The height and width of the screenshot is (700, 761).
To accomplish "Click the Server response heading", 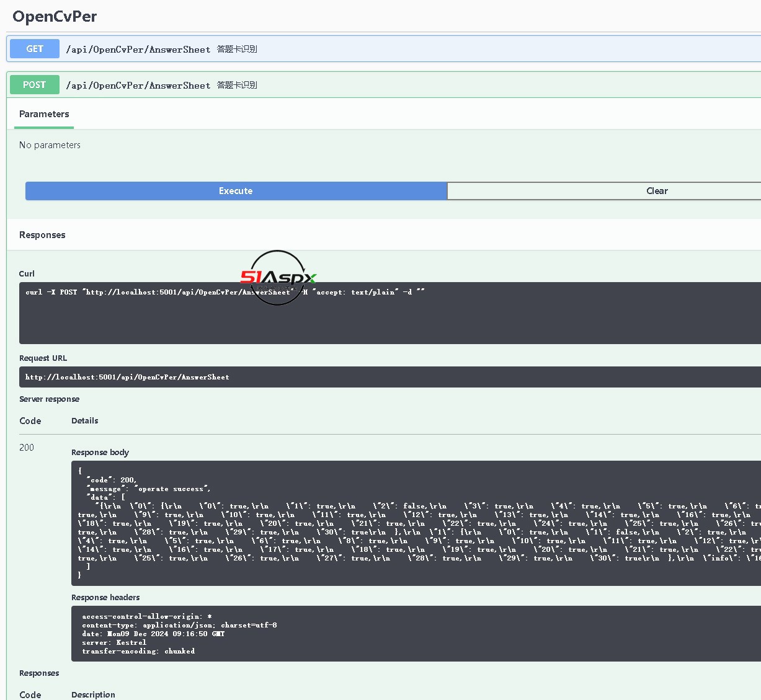I will [x=49, y=399].
